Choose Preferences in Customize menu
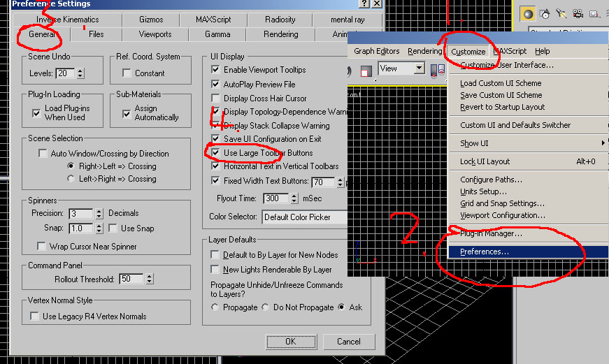 coord(528,252)
